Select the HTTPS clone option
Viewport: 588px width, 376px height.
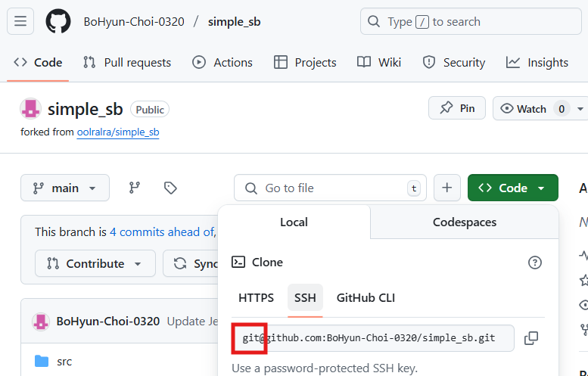coord(256,297)
